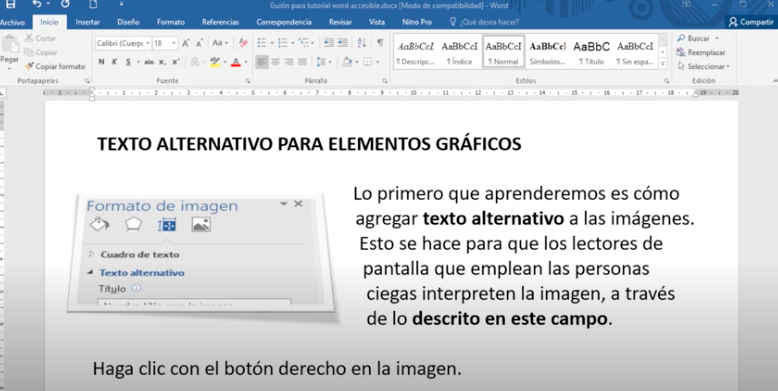This screenshot has width=778, height=391.
Task: Apply paragraph shading with paint bucket
Action: click(347, 62)
